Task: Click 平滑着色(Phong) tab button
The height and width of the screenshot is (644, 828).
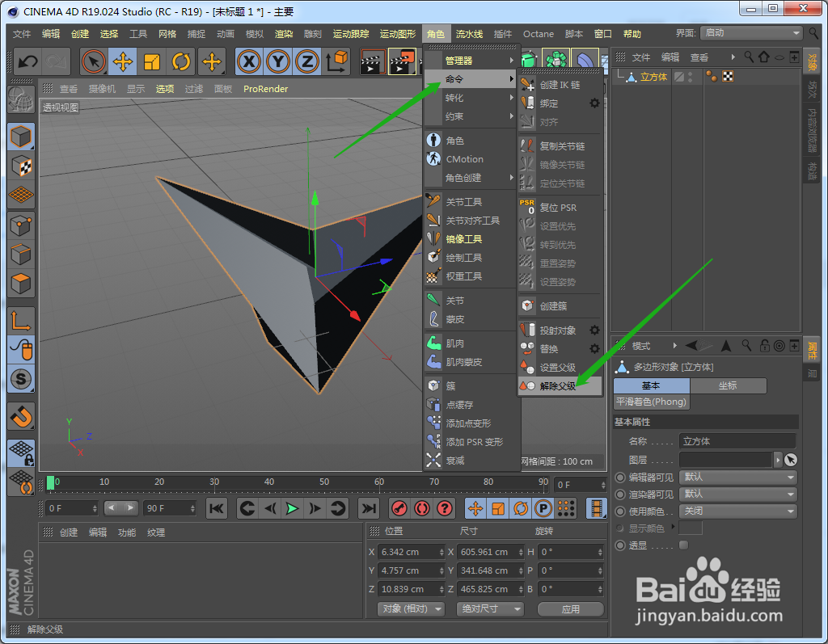Action: [651, 402]
